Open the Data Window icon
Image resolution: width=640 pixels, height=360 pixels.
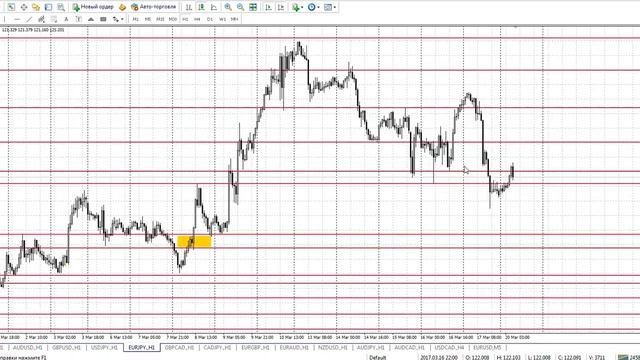[24, 7]
